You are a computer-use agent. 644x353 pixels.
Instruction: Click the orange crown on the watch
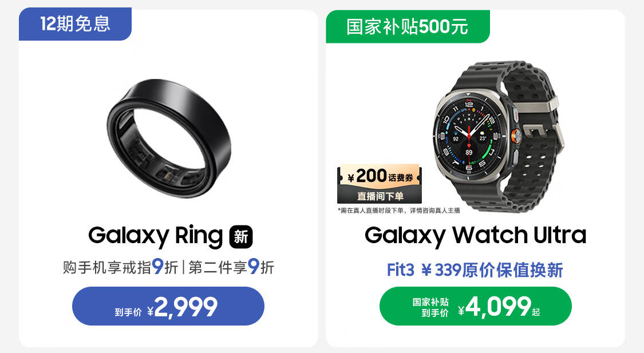(517, 134)
